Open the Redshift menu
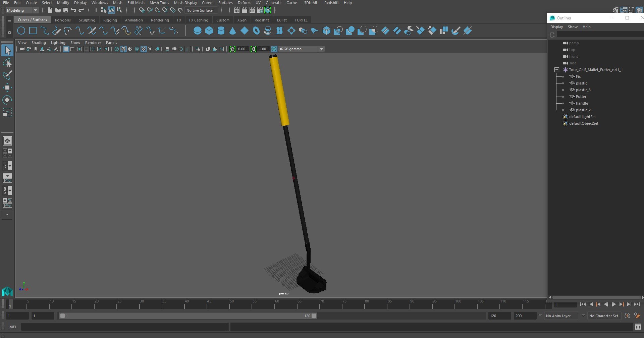This screenshot has width=644, height=338. click(x=331, y=3)
